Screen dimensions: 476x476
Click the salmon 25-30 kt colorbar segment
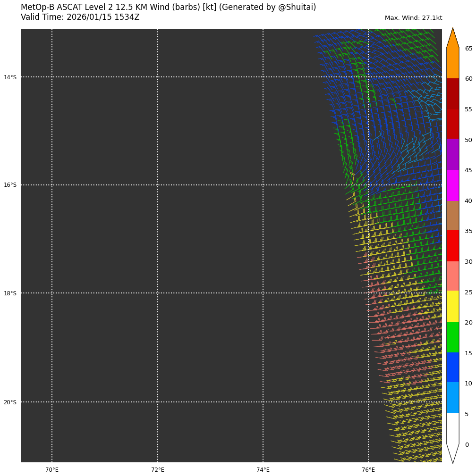(452, 276)
